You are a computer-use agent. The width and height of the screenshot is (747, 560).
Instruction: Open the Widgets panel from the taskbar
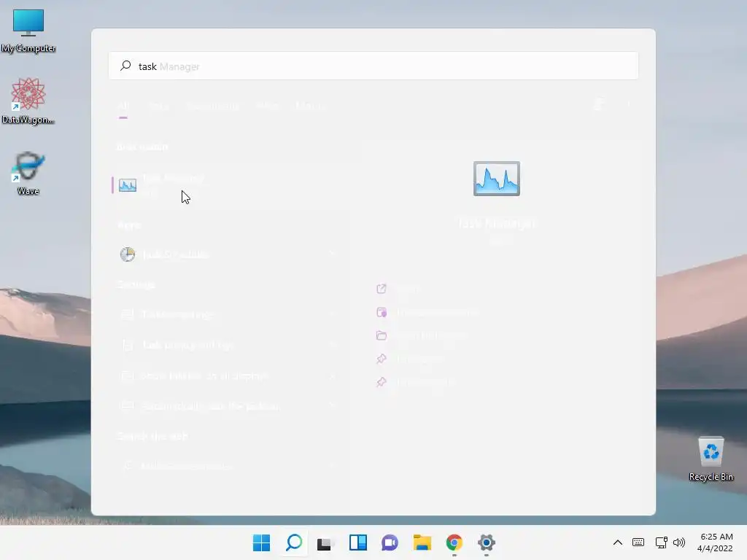coord(357,542)
